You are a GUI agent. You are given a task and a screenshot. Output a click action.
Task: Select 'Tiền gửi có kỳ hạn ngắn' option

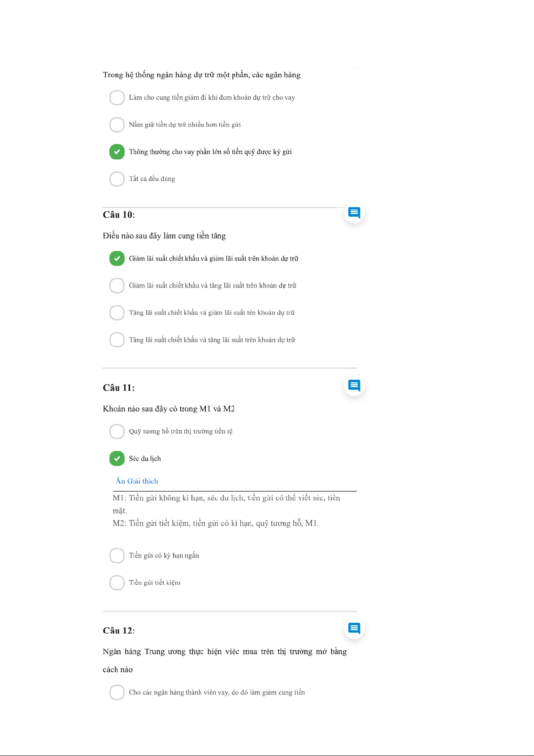coord(117,555)
